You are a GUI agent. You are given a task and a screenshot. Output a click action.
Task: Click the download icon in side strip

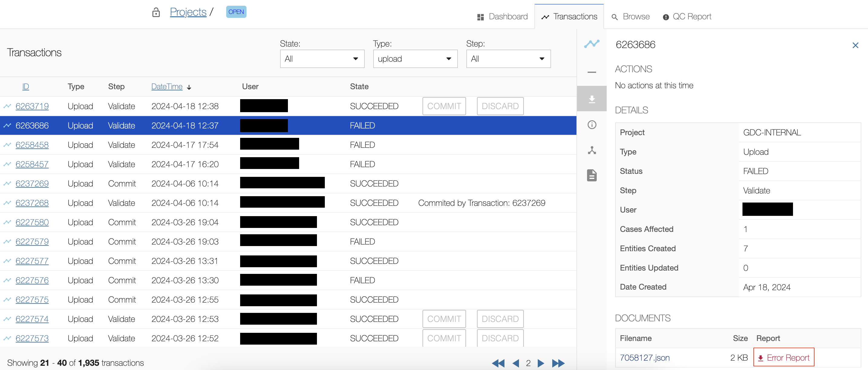point(592,99)
